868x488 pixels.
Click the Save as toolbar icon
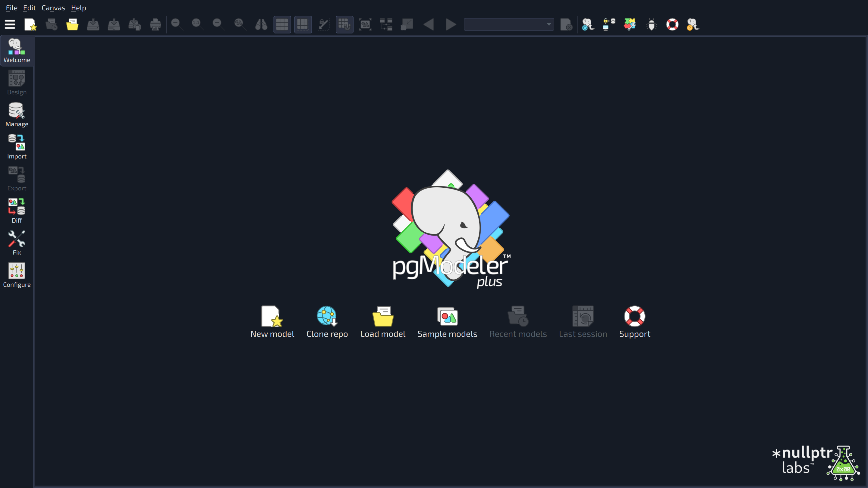[x=114, y=24]
